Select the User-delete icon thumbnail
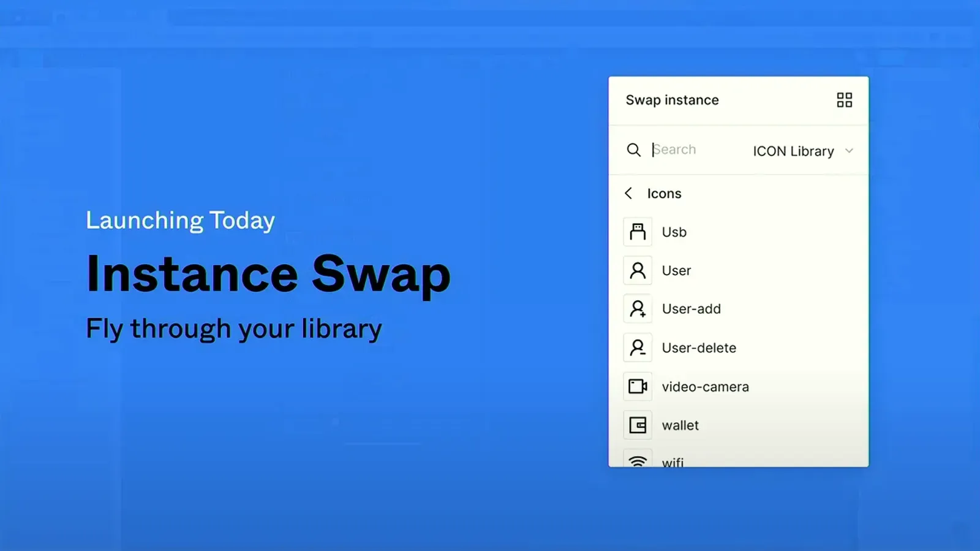Image resolution: width=980 pixels, height=551 pixels. tap(638, 348)
